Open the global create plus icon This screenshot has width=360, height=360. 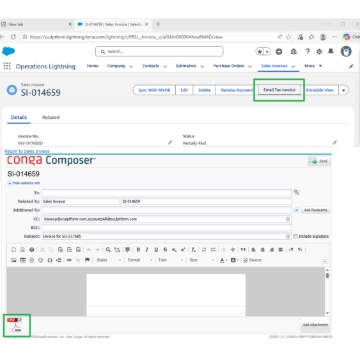279,52
